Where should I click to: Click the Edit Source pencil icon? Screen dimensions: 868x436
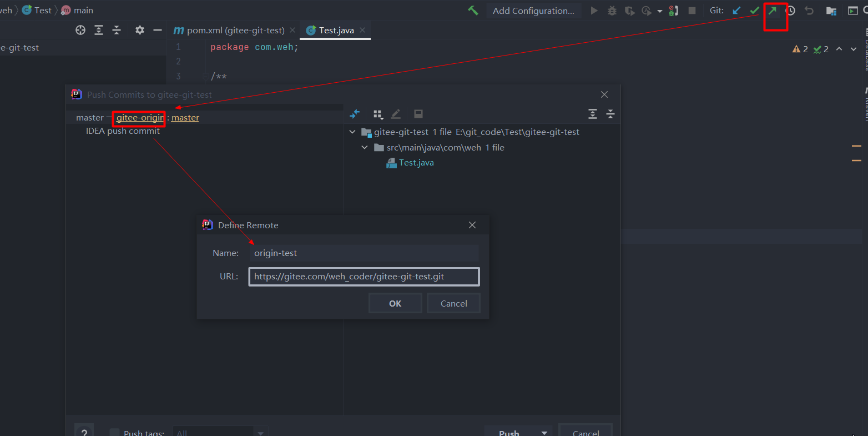pos(396,114)
